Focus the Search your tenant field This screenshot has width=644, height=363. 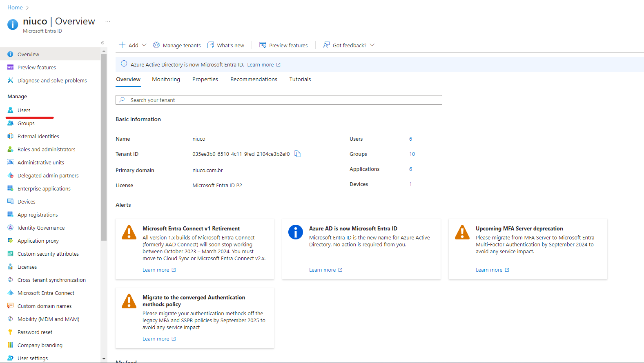279,100
